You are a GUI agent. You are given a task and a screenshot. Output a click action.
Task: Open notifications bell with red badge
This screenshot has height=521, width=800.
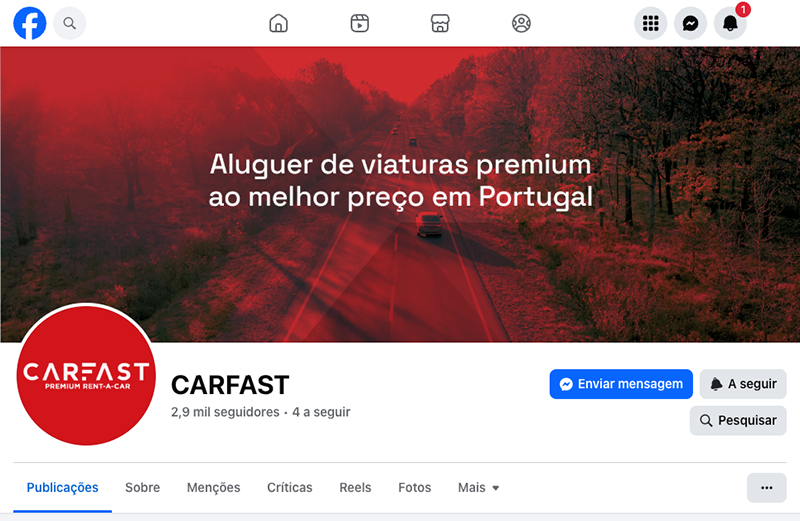coord(731,23)
